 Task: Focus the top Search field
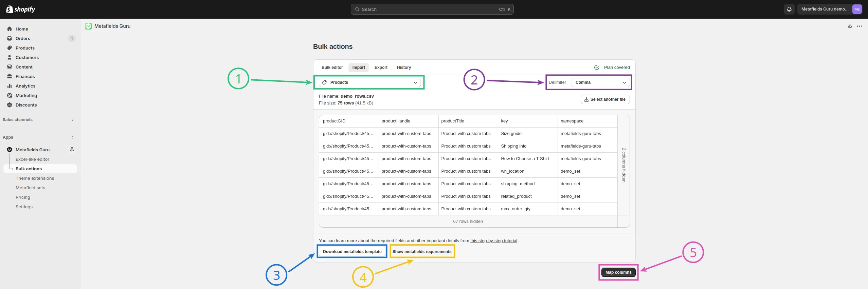point(432,9)
